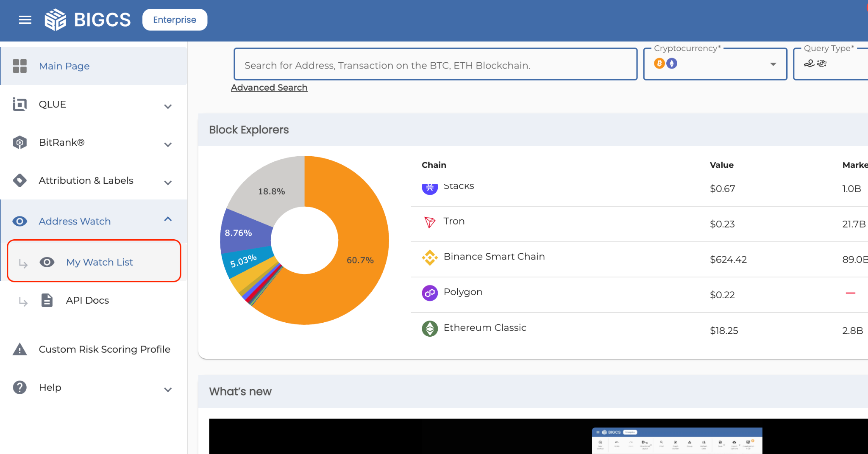Expand the Attribution & Labels chevron
This screenshot has width=868, height=454.
(x=168, y=183)
